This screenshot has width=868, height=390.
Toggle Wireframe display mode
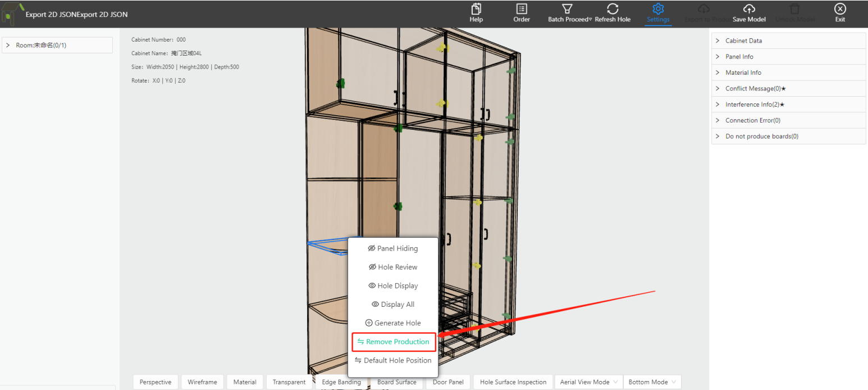pos(202,382)
